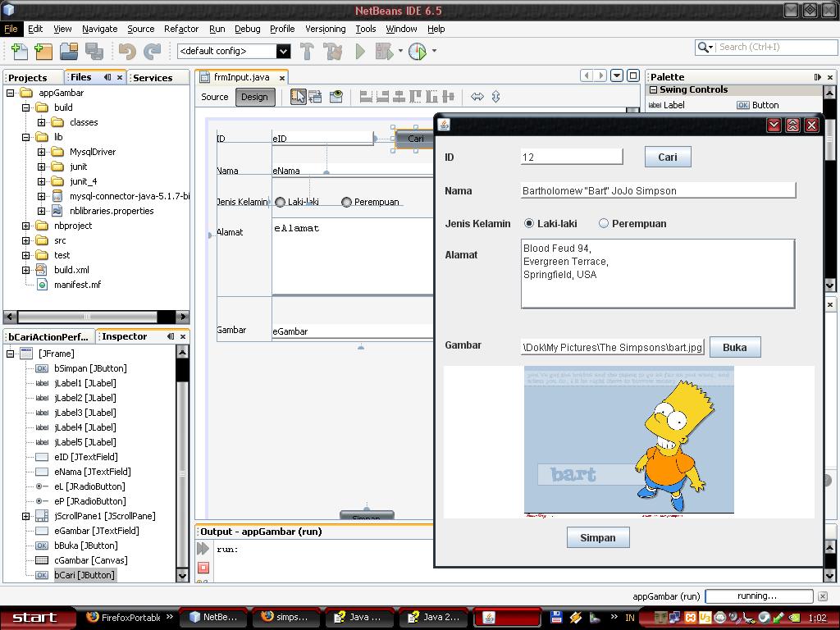Screen dimensions: 840x630
Task: Click the Align Left in Column icon
Action: tap(366, 97)
